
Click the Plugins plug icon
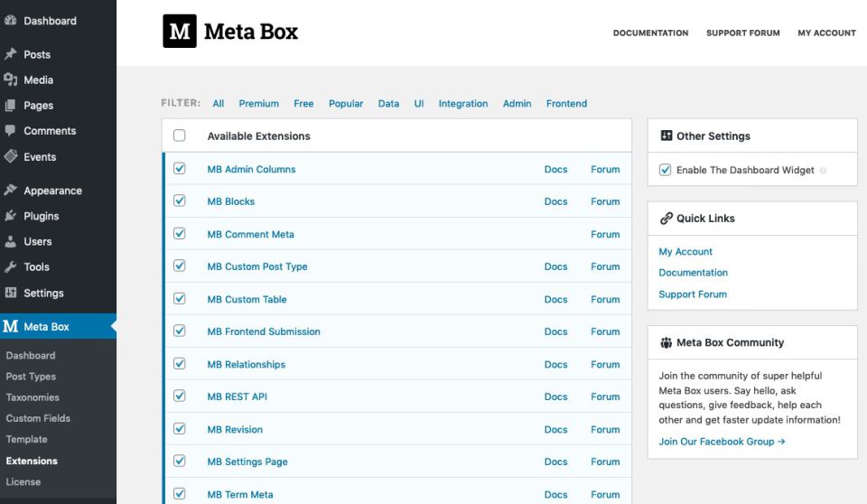coord(11,216)
